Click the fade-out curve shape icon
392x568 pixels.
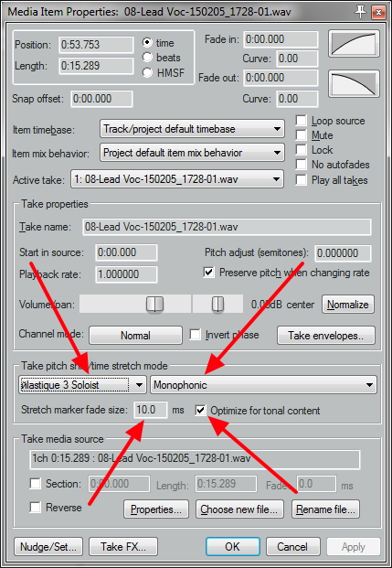click(354, 84)
